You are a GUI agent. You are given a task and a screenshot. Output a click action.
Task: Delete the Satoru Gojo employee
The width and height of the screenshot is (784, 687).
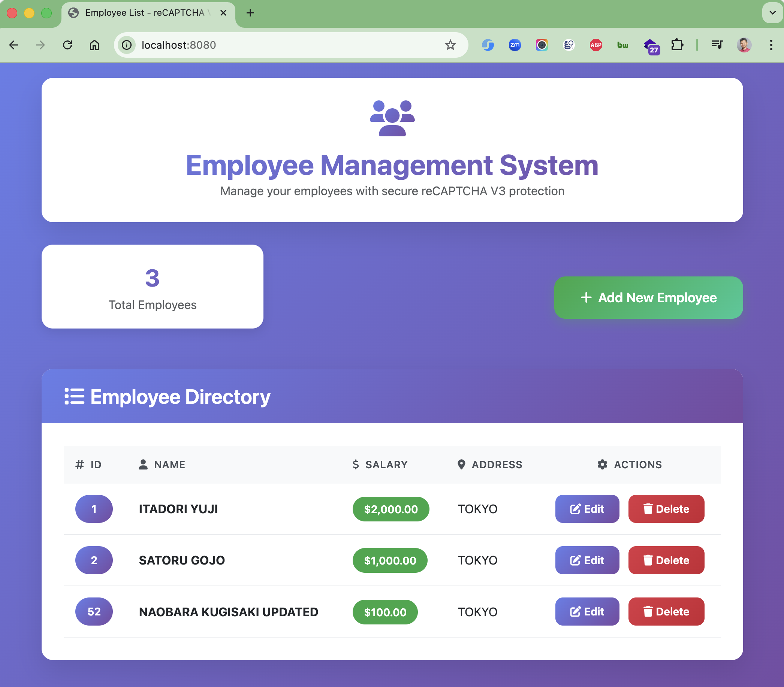(666, 560)
